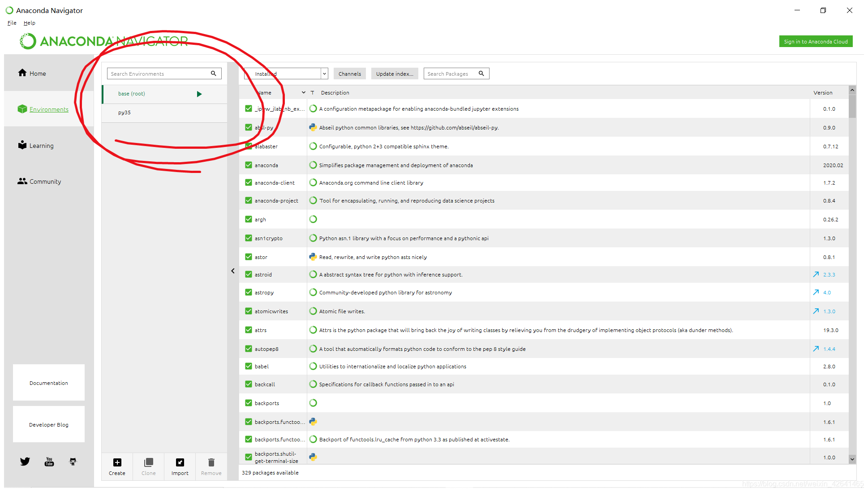Toggle the anaconda package checkbox

click(249, 165)
